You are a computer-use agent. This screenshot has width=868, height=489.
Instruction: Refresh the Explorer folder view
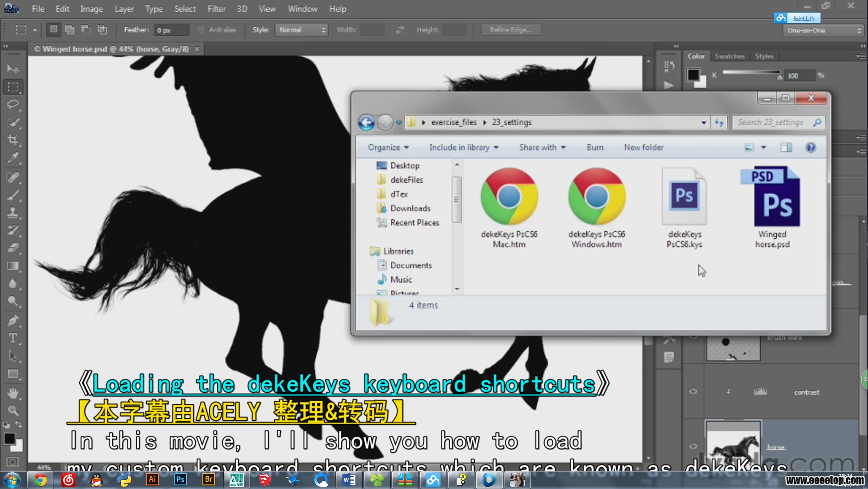pyautogui.click(x=719, y=123)
